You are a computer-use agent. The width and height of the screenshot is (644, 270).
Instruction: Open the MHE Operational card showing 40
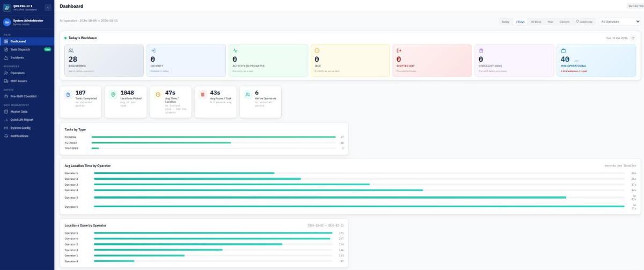click(596, 60)
